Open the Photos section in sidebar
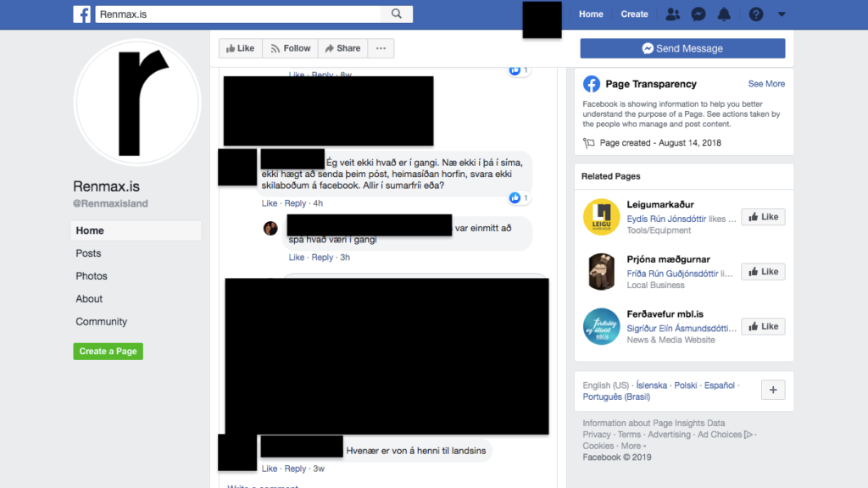Screen dimensions: 868x488 coord(92,276)
